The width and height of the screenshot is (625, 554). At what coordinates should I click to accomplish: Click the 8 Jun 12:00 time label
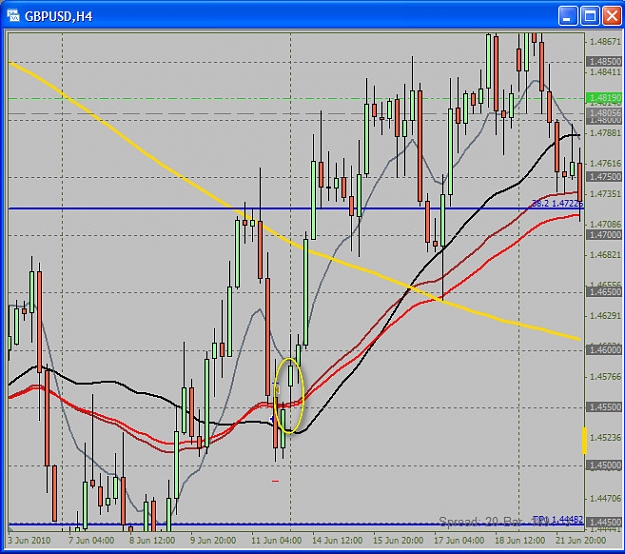(152, 540)
